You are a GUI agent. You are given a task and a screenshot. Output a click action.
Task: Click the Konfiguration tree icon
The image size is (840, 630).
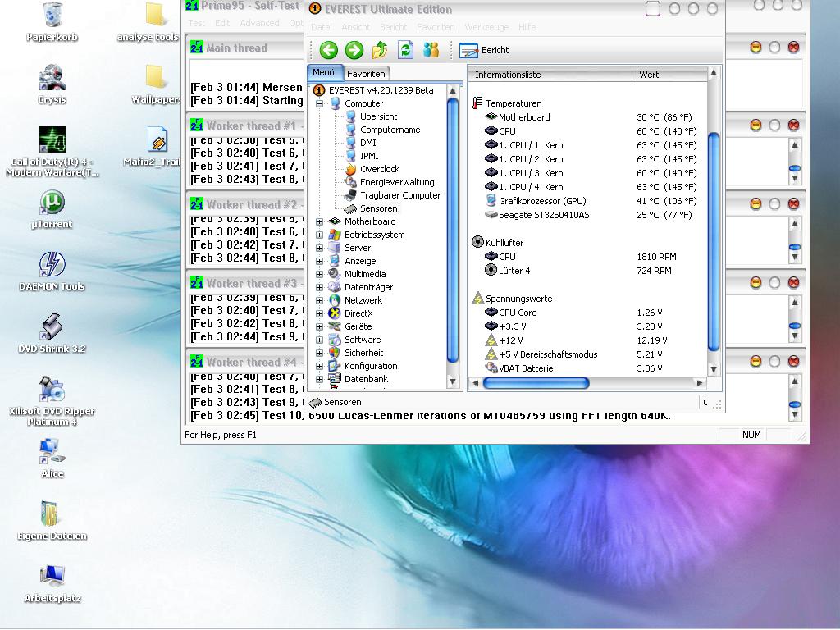[335, 366]
